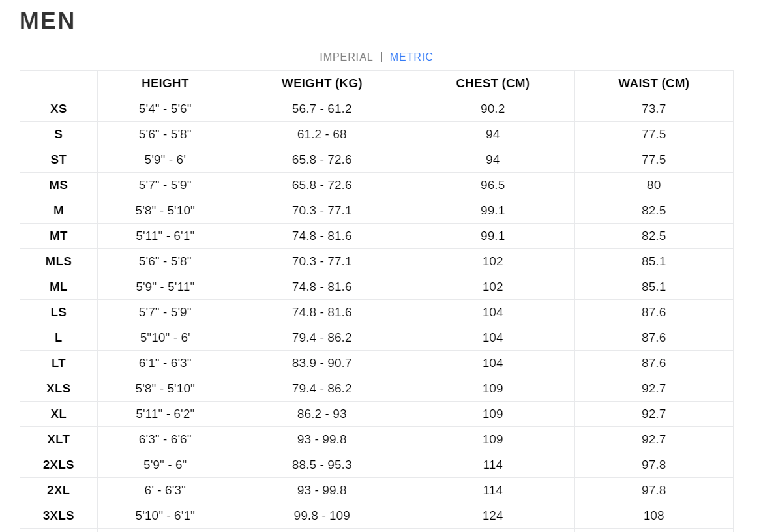Select the ST size row label
The height and width of the screenshot is (532, 761).
(x=58, y=160)
